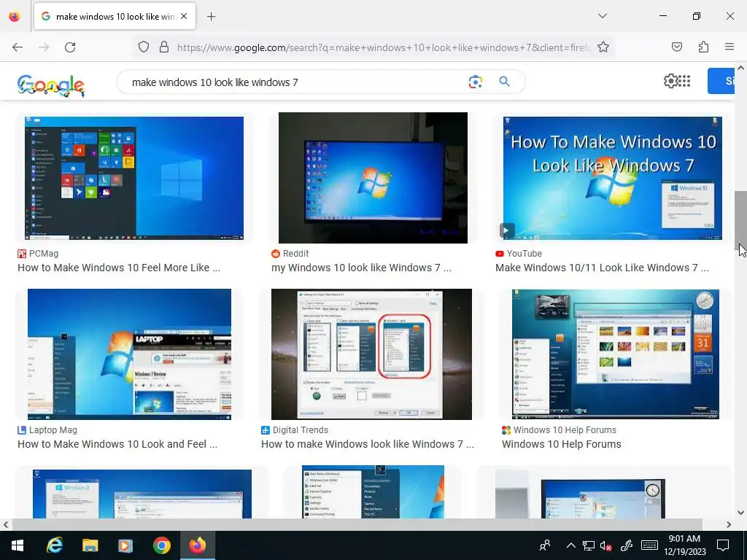The image size is (747, 560).
Task: Open a new browser tab
Action: [212, 17]
